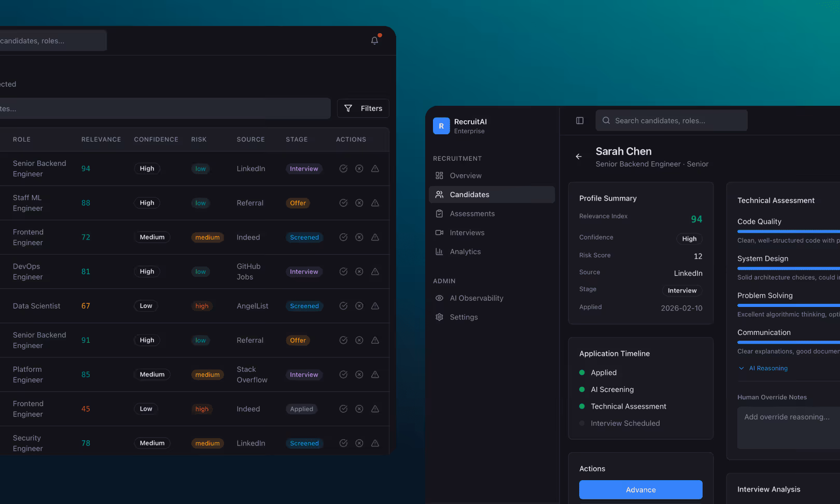Click relevance score 67 in table
The height and width of the screenshot is (504, 840).
coord(86,306)
